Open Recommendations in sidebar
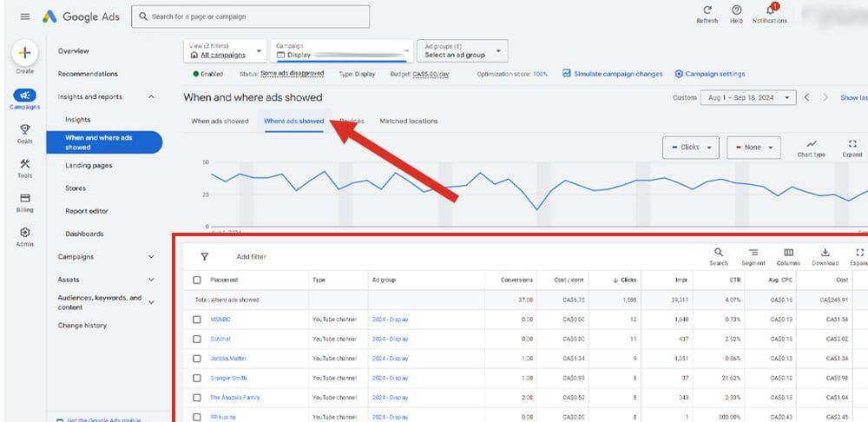Screen dimensions: 868x422 click(88, 74)
